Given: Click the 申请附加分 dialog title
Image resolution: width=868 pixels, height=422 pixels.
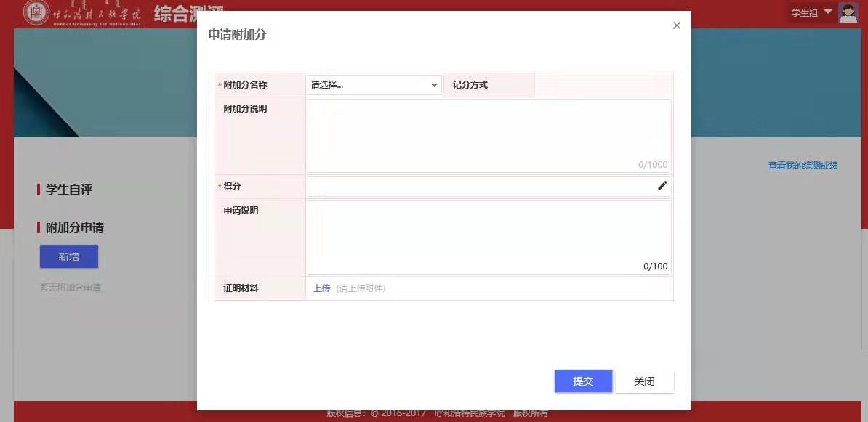Looking at the screenshot, I should click(x=238, y=34).
